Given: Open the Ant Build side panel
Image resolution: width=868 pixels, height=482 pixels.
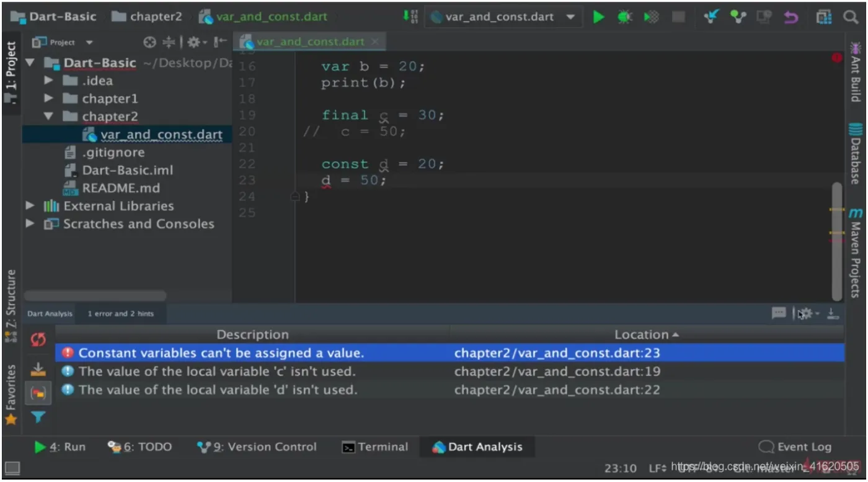Looking at the screenshot, I should coord(856,71).
